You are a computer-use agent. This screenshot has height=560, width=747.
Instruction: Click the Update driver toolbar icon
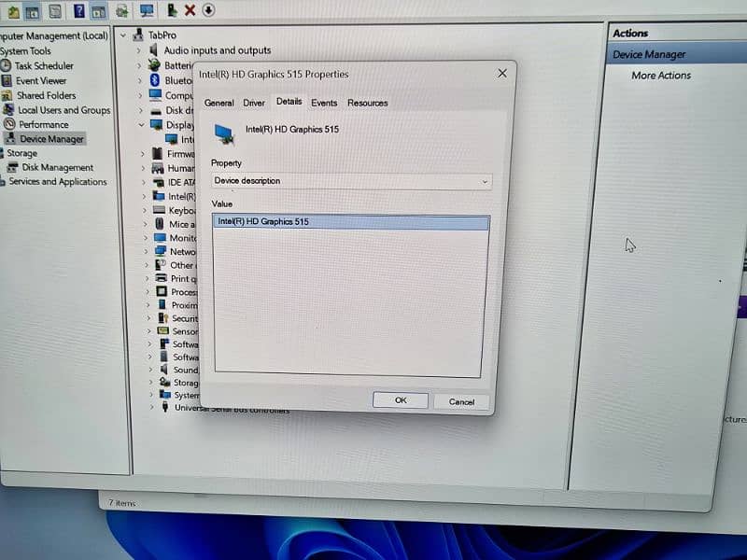coord(172,10)
